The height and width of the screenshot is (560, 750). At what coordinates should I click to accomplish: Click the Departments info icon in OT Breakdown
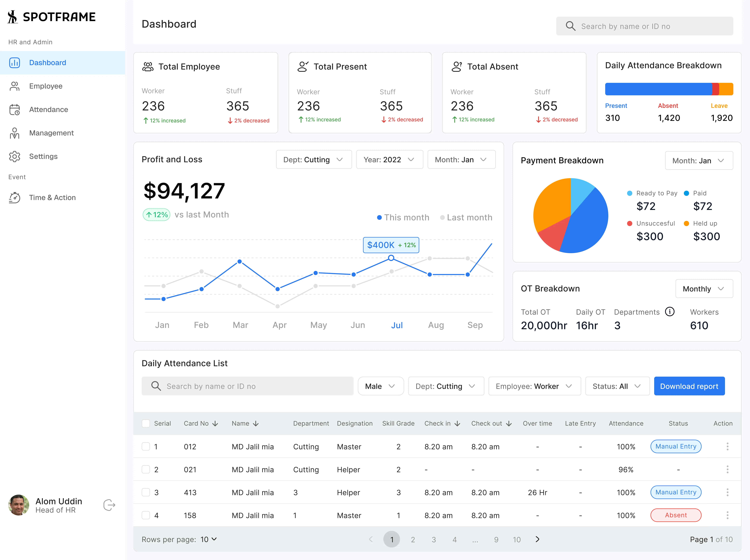[x=670, y=312]
